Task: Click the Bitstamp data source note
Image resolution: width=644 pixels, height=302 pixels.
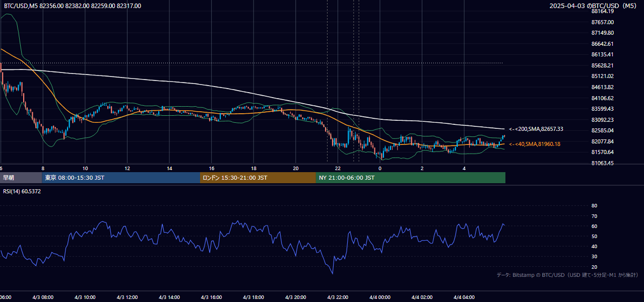Action: click(x=567, y=275)
